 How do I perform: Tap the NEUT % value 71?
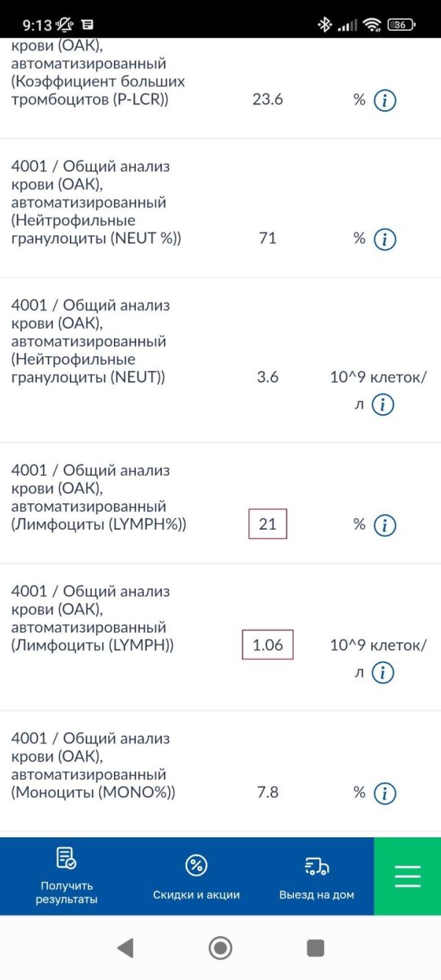click(268, 238)
